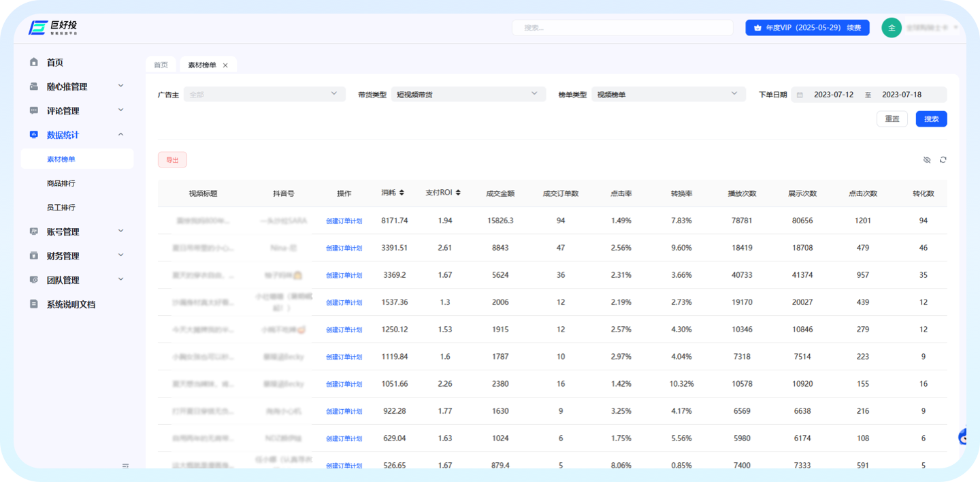The height and width of the screenshot is (482, 980).
Task: Click 创建订单计划 in the 3391.51 row
Action: [344, 248]
